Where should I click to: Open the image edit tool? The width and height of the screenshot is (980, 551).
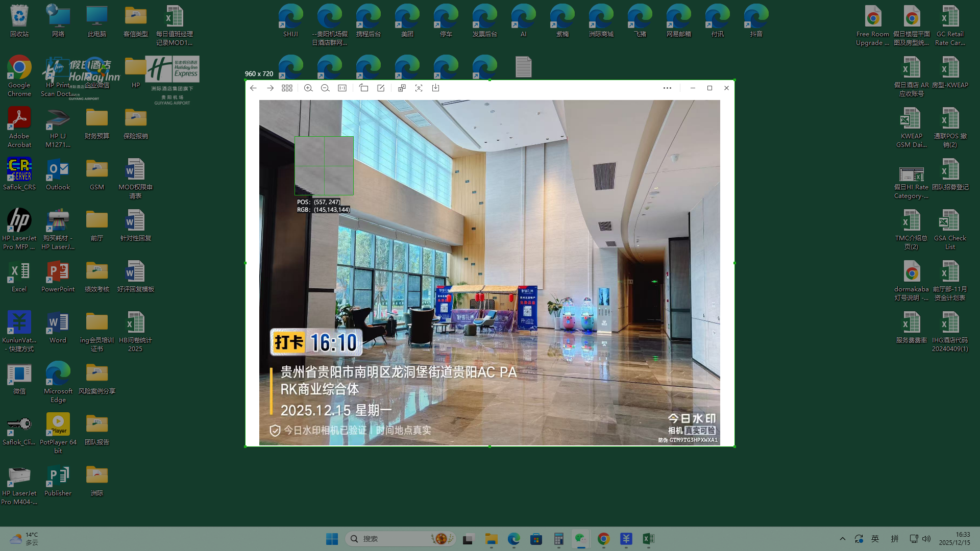[x=381, y=88]
